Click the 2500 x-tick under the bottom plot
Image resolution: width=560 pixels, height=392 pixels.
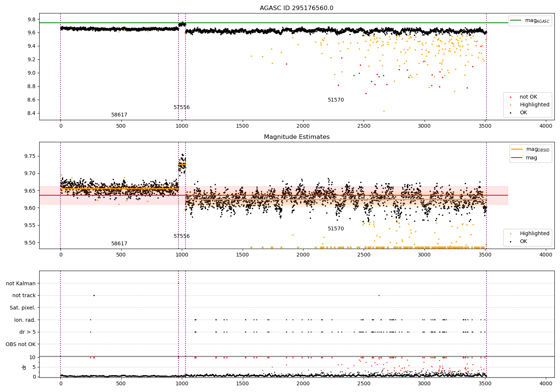[364, 383]
